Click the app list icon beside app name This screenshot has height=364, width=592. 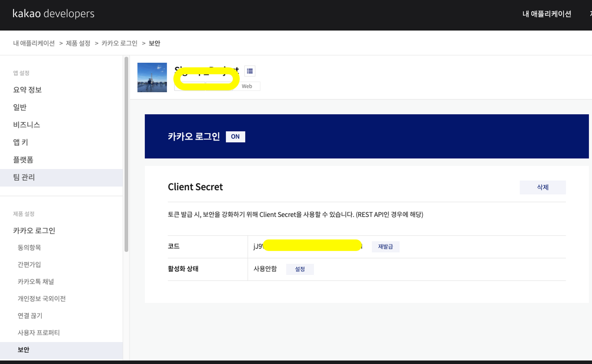pos(250,71)
